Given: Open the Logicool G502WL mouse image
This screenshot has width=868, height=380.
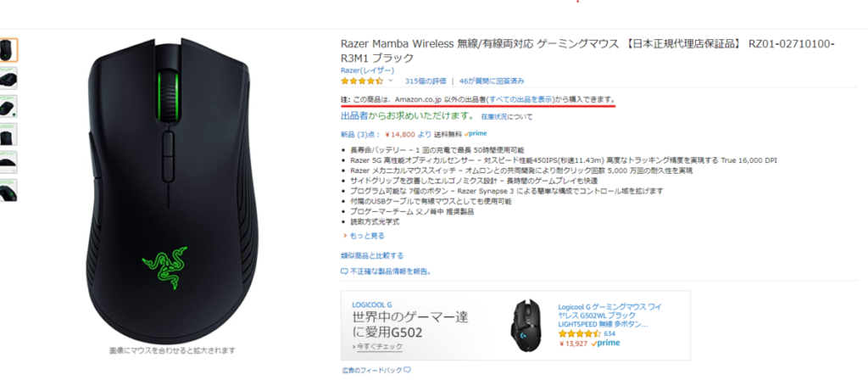Looking at the screenshot, I should tap(527, 324).
